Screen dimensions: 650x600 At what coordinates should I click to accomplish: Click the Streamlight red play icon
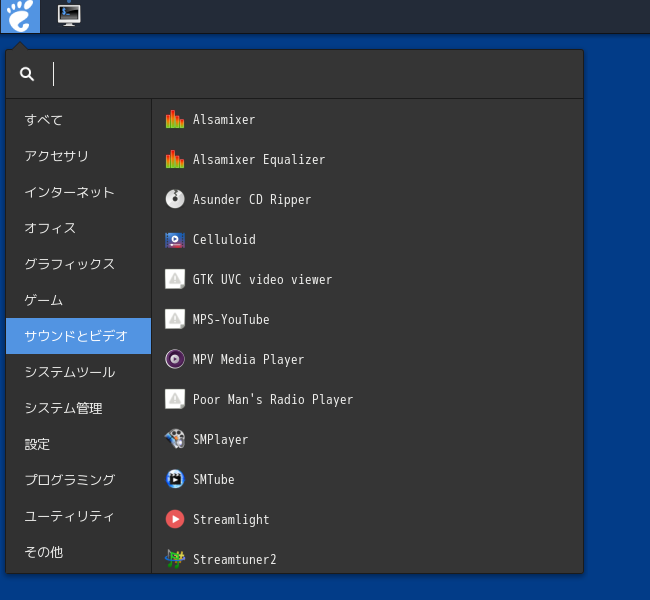click(175, 519)
